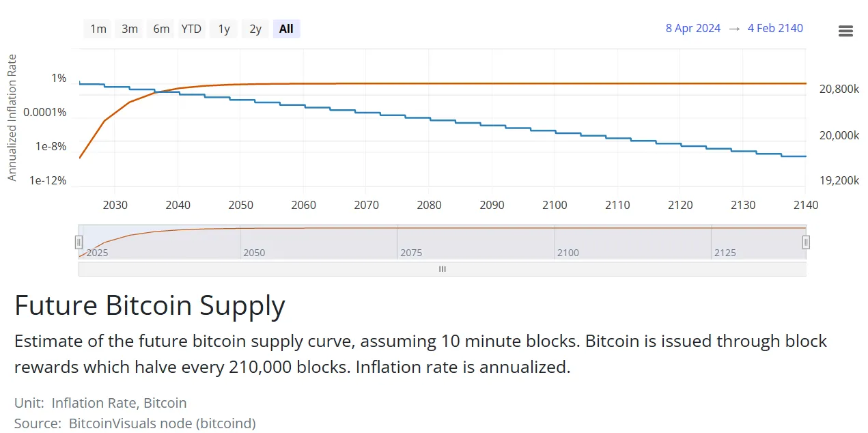Jump navigator to the 2100 marker
Image resolution: width=868 pixels, height=433 pixels.
pos(568,252)
